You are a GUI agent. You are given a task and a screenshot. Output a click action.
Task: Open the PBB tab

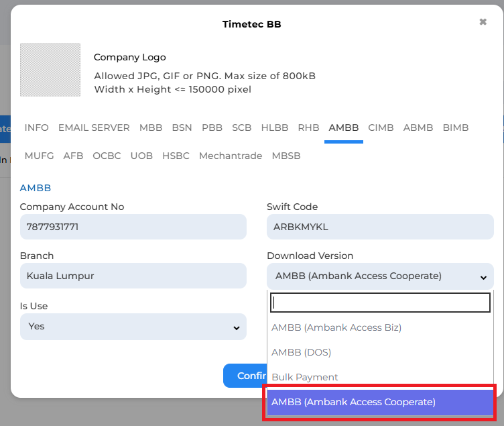point(212,127)
